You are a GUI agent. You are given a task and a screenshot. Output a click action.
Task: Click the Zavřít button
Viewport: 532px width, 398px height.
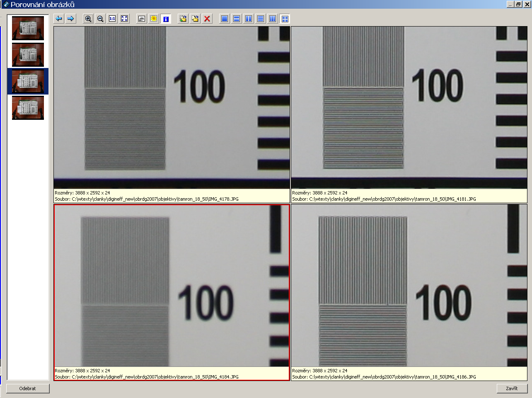pos(512,388)
